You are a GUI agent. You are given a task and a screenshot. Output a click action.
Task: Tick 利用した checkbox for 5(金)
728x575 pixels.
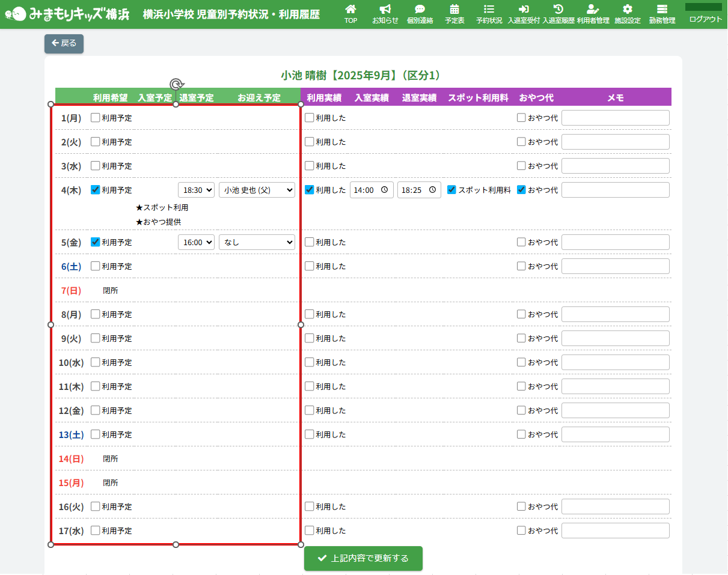[x=310, y=242]
